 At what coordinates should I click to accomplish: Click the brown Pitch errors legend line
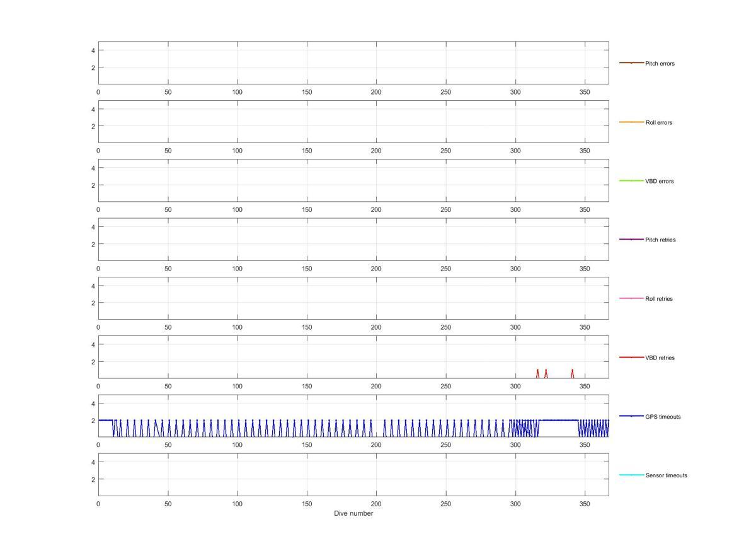tap(631, 63)
